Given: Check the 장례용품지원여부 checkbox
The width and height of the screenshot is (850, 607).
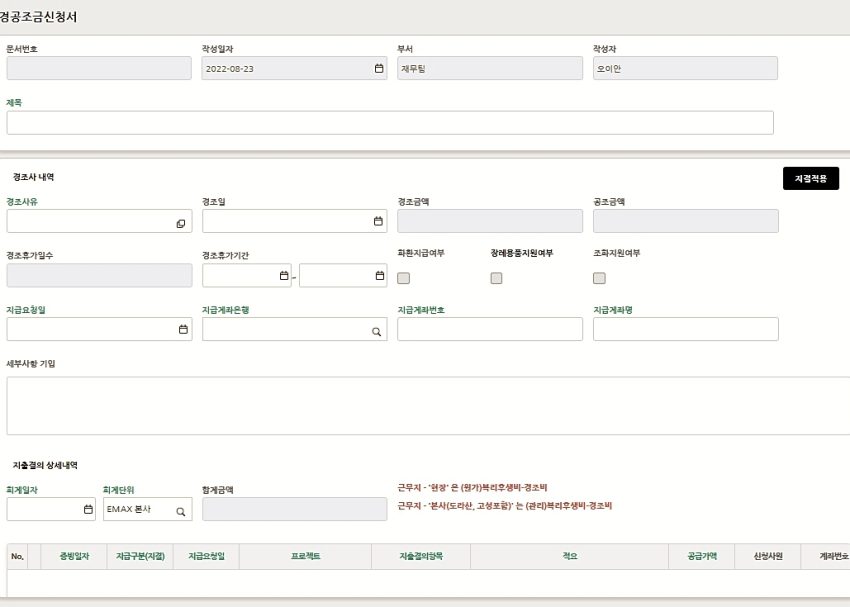Looking at the screenshot, I should 496,278.
